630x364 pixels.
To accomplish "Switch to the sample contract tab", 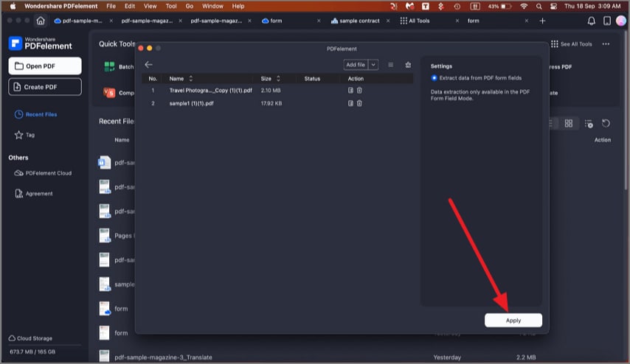I will coord(355,21).
